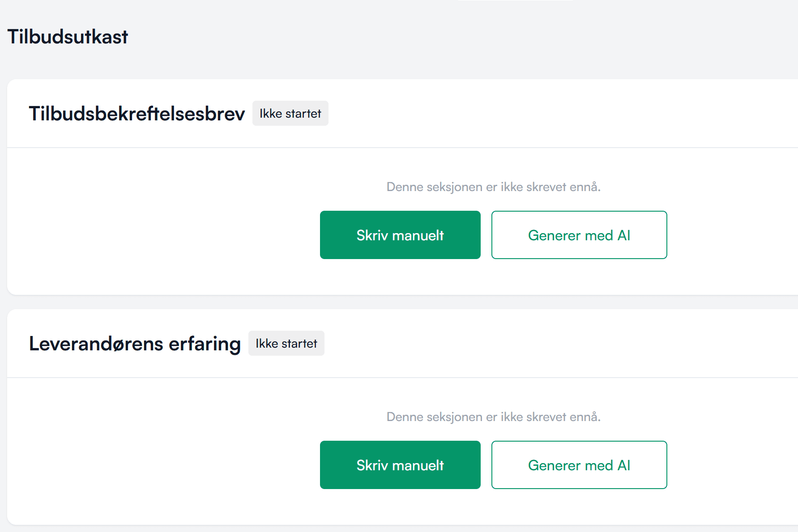Click the word 'Skriv' on first green button

tap(372, 235)
